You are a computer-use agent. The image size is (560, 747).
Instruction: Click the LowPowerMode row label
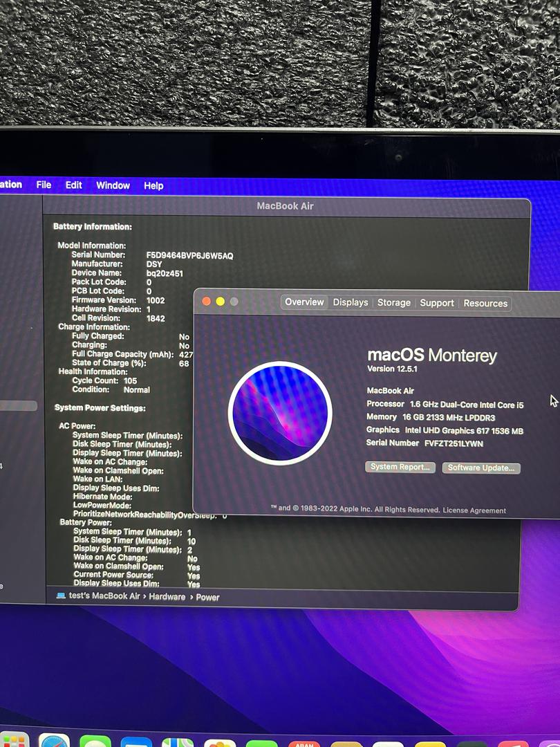point(102,505)
